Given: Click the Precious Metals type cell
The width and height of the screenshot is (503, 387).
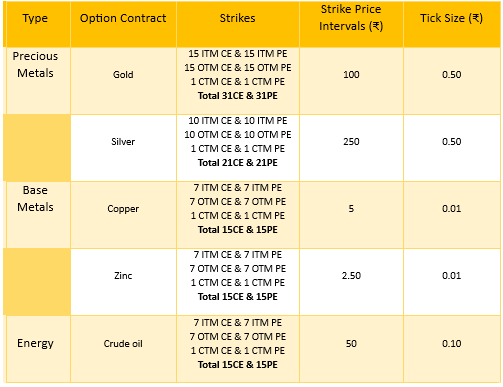Looking at the screenshot, I should (35, 65).
